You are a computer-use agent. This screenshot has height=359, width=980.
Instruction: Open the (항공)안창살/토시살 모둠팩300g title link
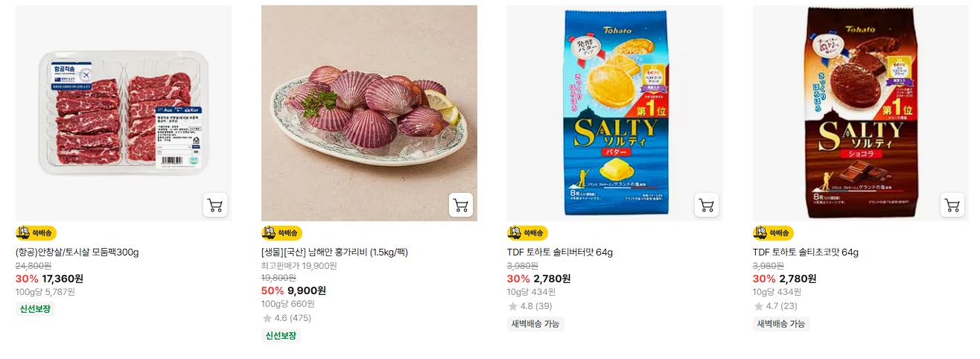[77, 252]
